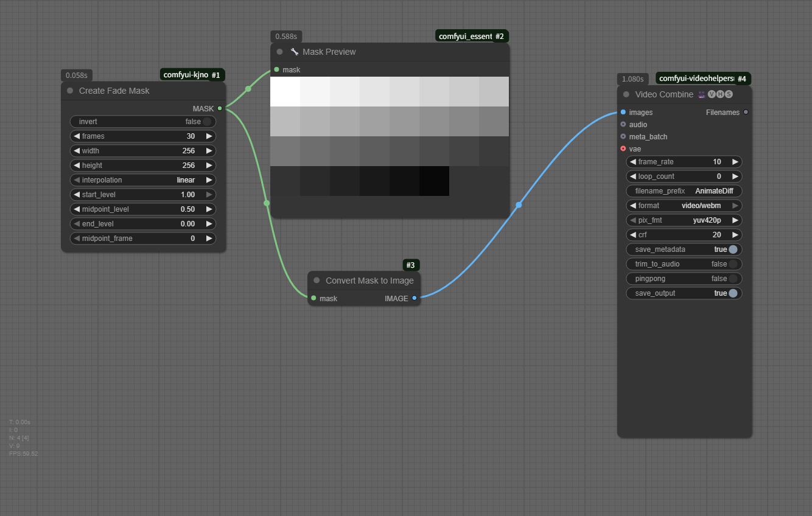This screenshot has width=812, height=516.
Task: Open the interpolation linear dropdown
Action: (143, 180)
